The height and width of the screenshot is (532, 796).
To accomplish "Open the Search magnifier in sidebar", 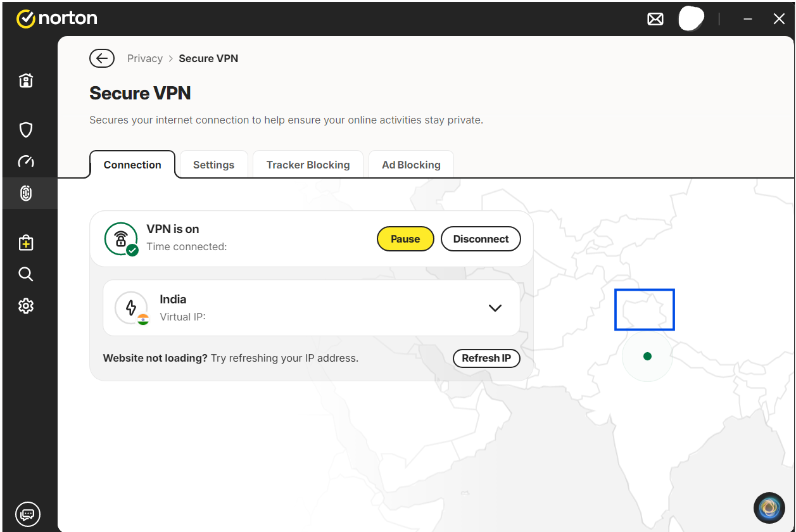I will (26, 274).
